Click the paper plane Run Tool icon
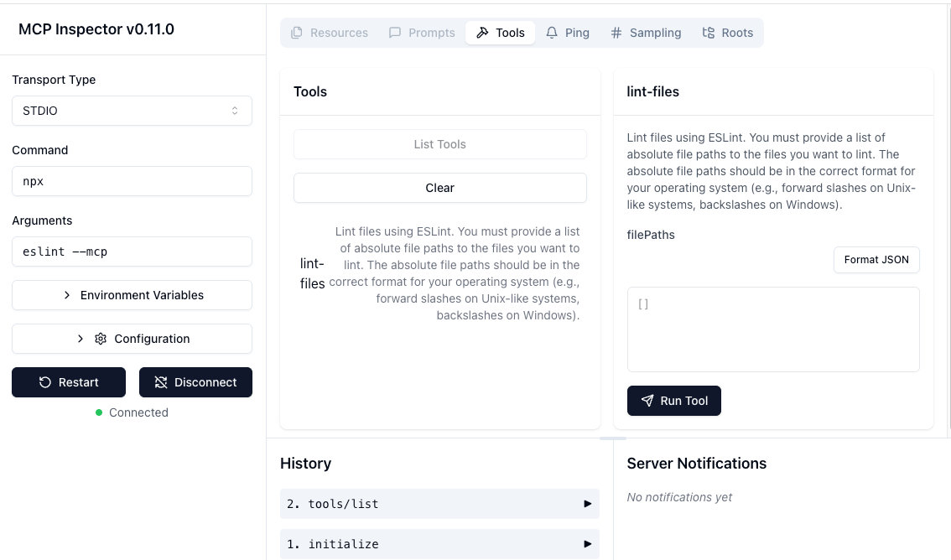The height and width of the screenshot is (560, 951). pyautogui.click(x=647, y=401)
